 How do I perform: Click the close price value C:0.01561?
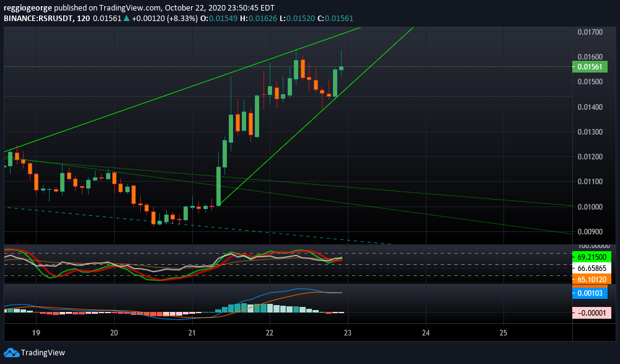tap(335, 18)
